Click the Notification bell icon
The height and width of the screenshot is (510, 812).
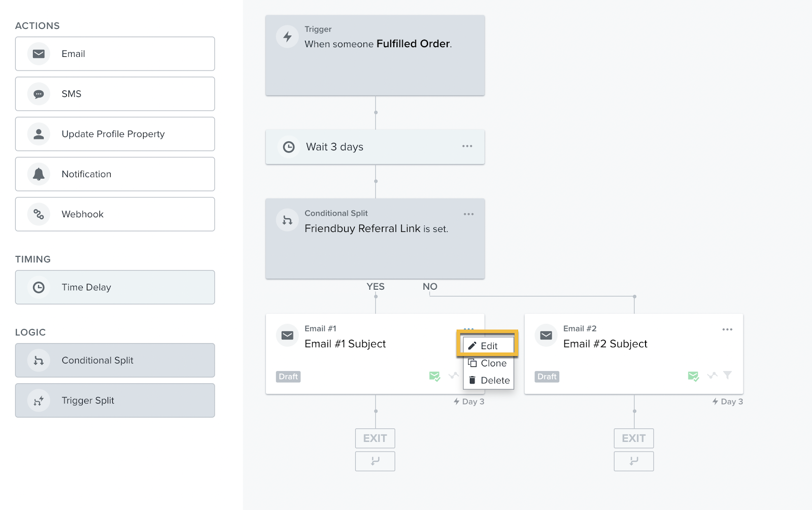point(39,174)
